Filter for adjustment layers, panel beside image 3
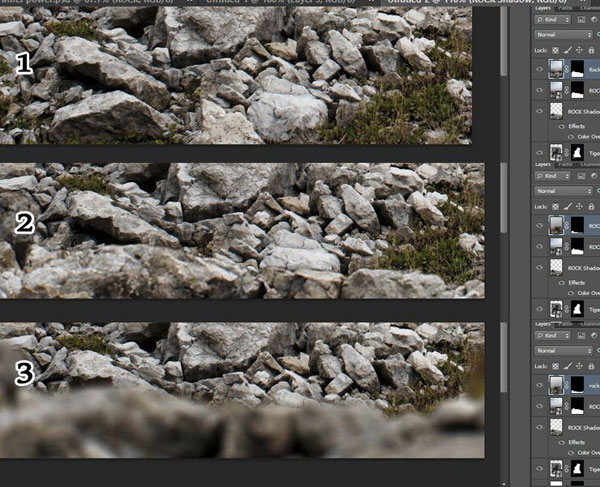600x487 pixels. pos(594,336)
